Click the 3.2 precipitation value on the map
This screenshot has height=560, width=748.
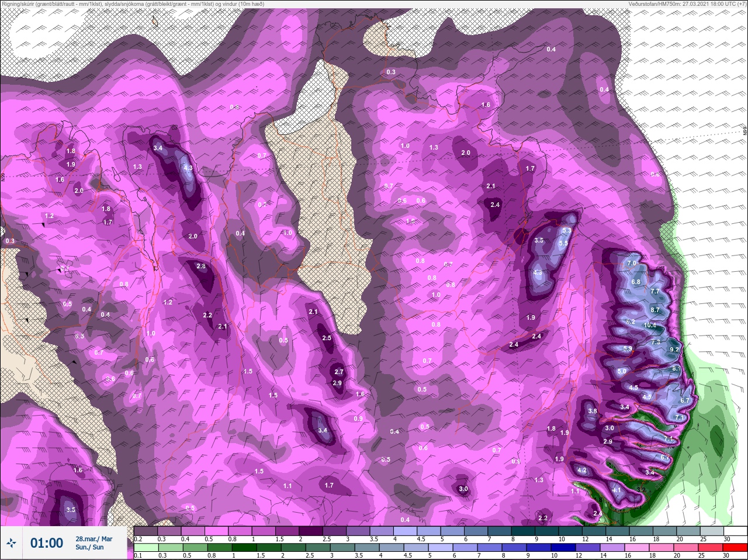coord(640,490)
